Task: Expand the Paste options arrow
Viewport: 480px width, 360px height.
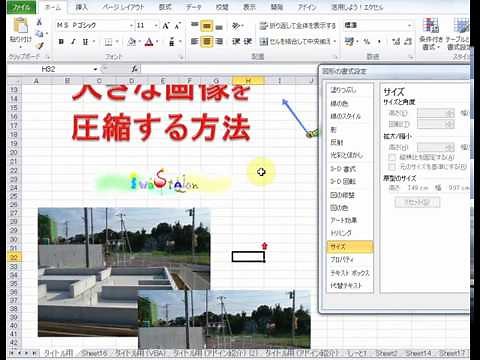Action: point(21,46)
